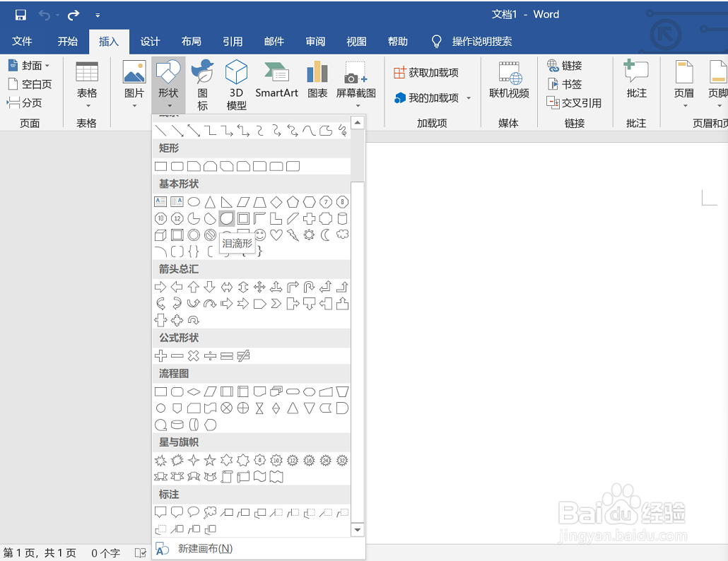Click the shapes list scroll-up arrow
728x561 pixels.
click(x=358, y=123)
